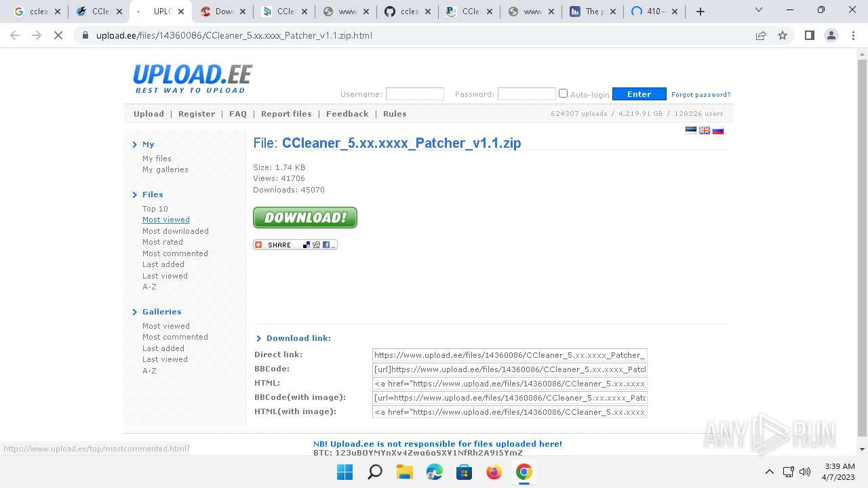The image size is (868, 488).
Task: Focus the Username input field
Action: point(414,94)
